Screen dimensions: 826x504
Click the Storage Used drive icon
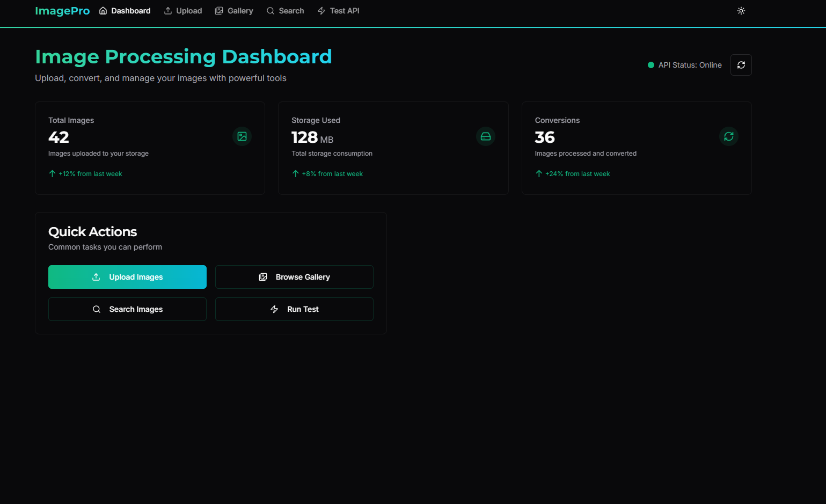click(x=486, y=136)
